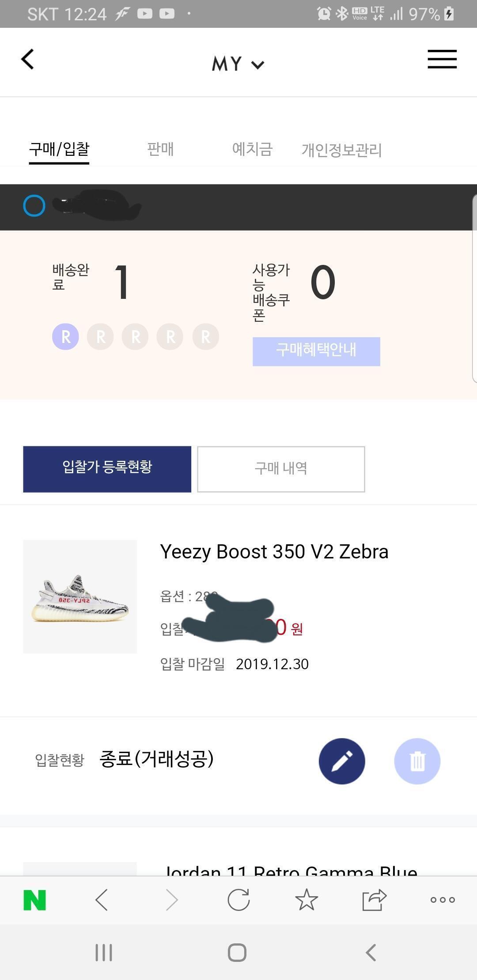Screen dimensions: 477x980
Task: View the 구매 내역 list
Action: (281, 469)
